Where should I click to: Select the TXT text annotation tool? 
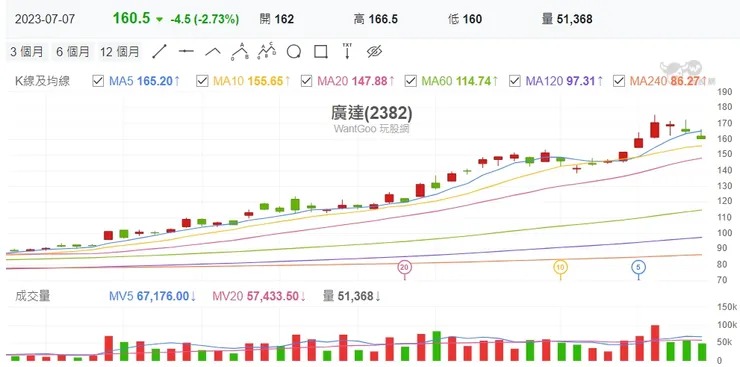point(347,51)
